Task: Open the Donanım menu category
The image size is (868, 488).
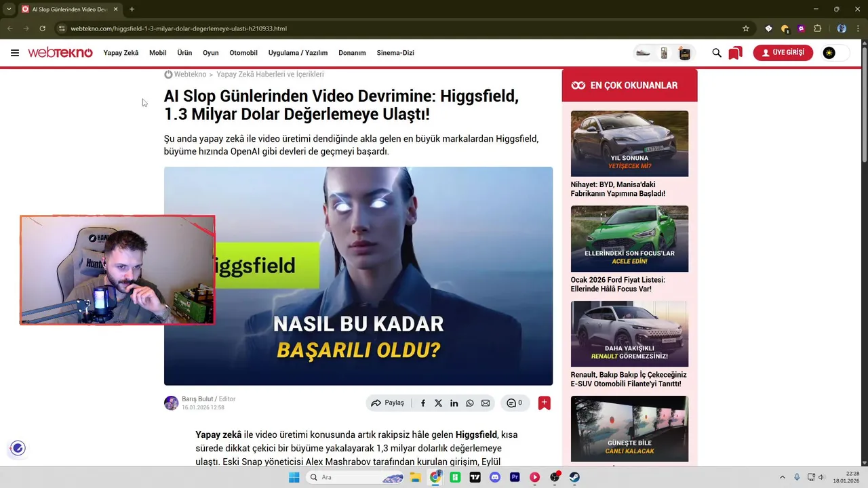Action: [352, 53]
